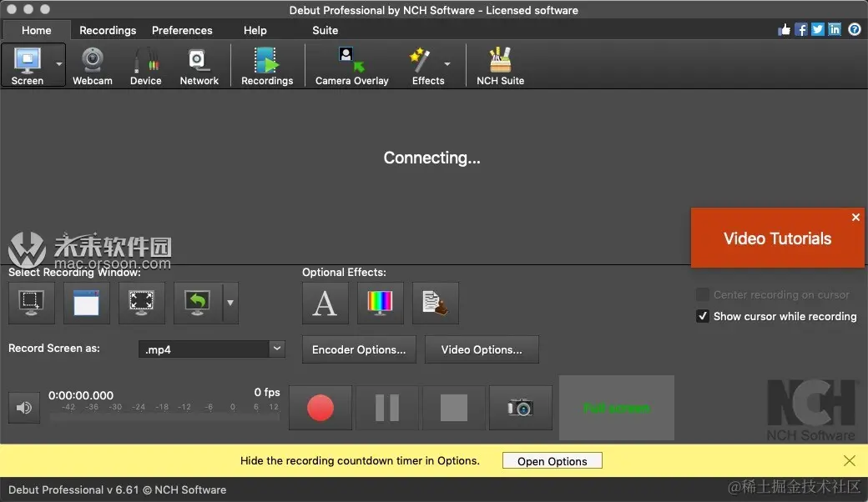Add watermark effect

(435, 303)
